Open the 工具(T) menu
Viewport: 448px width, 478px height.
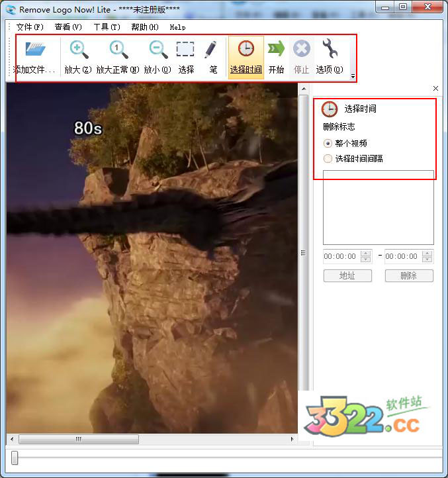pyautogui.click(x=107, y=27)
